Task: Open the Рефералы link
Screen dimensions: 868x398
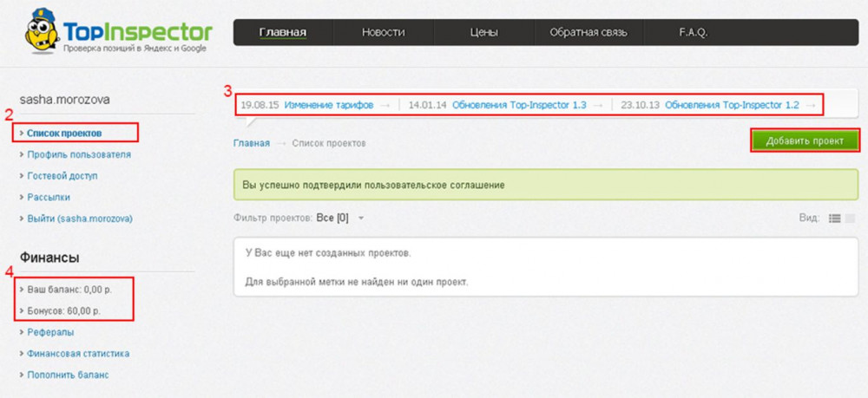Action: (50, 332)
